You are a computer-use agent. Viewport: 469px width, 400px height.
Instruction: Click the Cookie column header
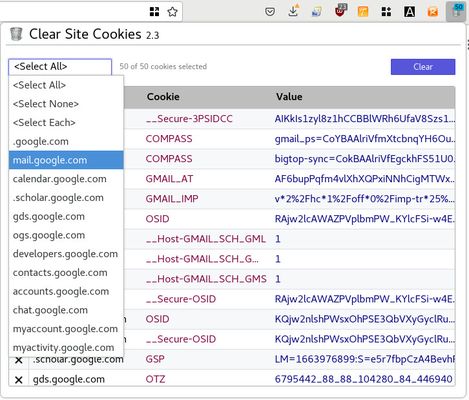[163, 97]
